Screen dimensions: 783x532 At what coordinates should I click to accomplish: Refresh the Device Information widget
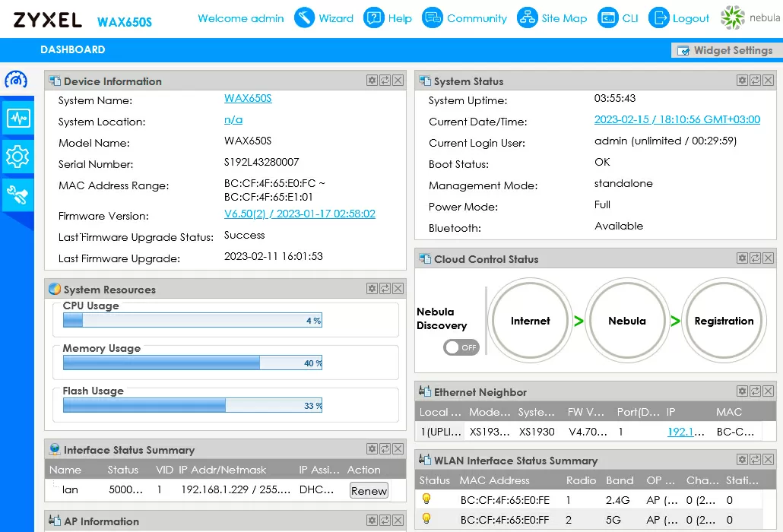tap(385, 81)
